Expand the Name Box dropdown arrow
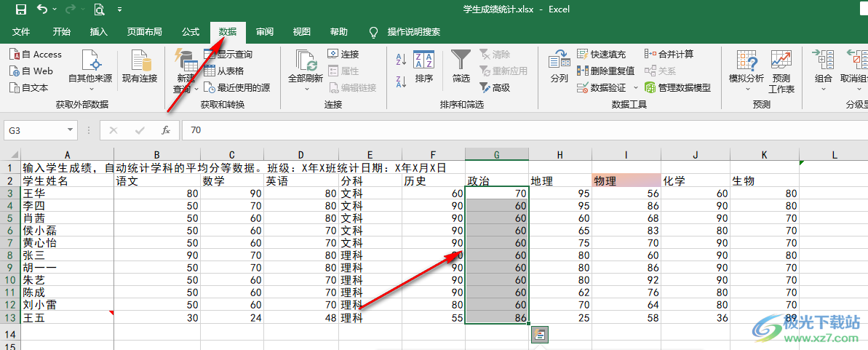The width and height of the screenshot is (868, 350). [x=71, y=130]
